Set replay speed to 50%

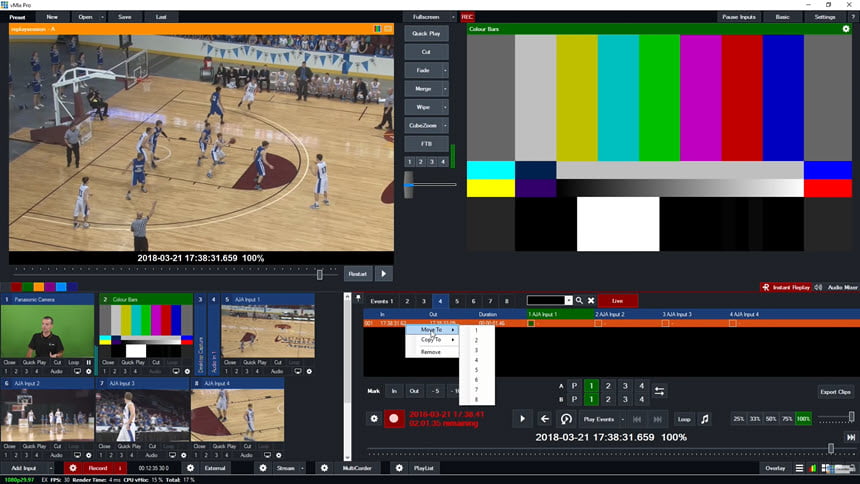[x=771, y=419]
